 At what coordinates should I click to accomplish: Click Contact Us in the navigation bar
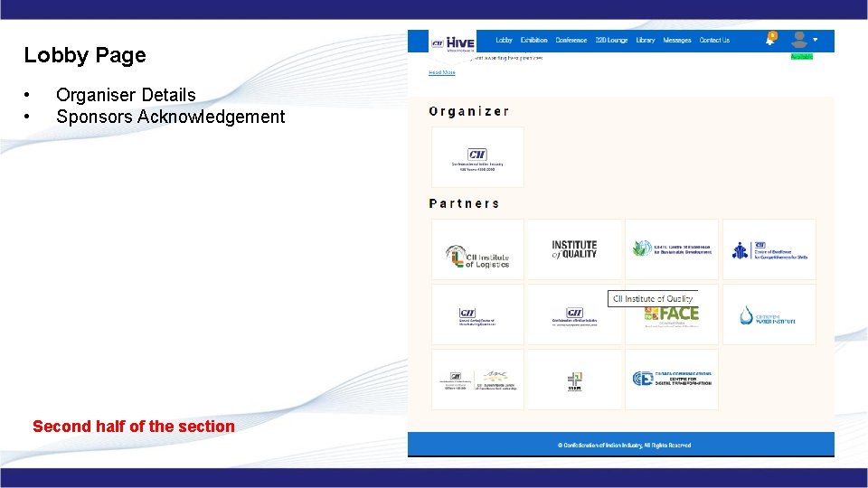pos(714,41)
